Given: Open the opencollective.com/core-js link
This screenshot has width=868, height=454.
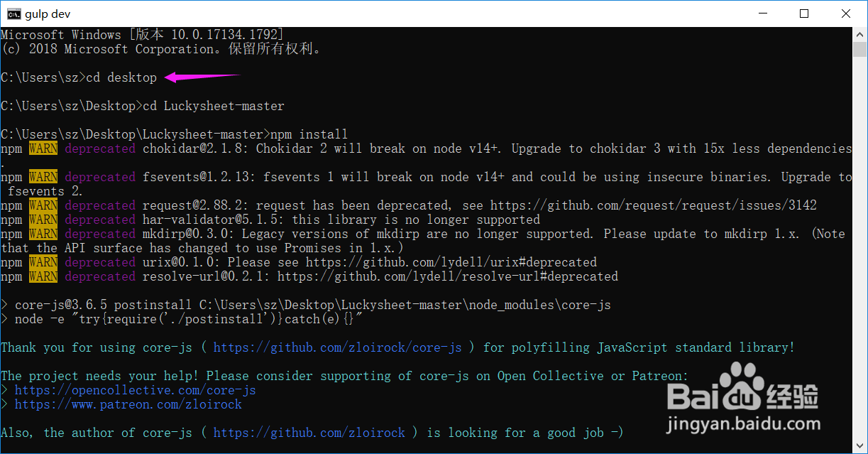Looking at the screenshot, I should tap(136, 390).
